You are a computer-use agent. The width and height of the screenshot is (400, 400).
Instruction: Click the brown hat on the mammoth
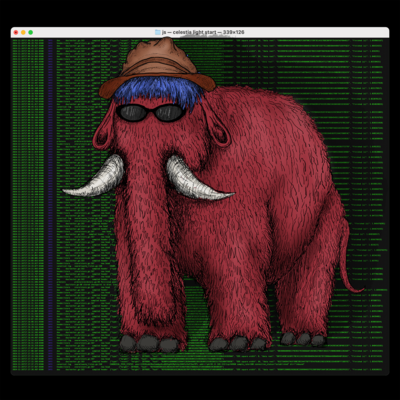[x=157, y=68]
